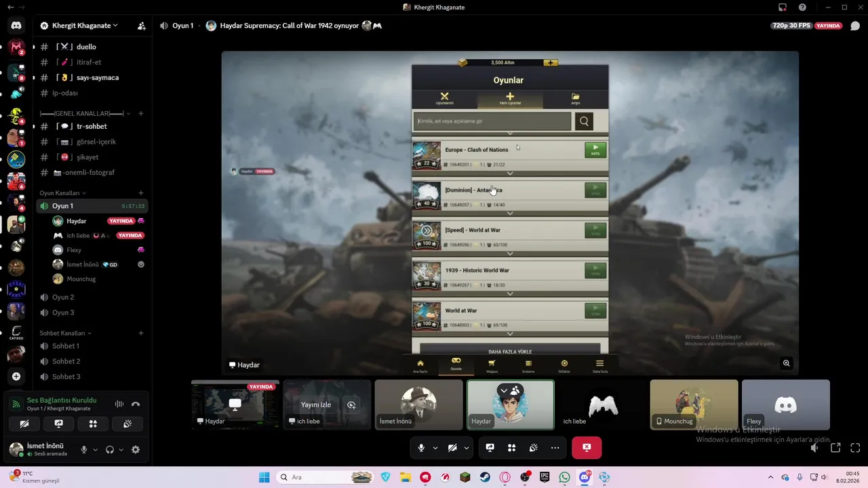Pop out the stream to a separate window
Screen dimensions: 868x488
[x=835, y=447]
